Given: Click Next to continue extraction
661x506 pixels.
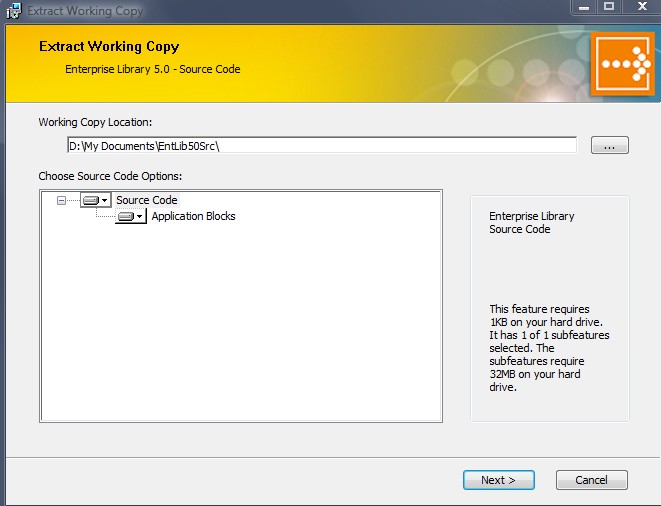Looking at the screenshot, I should 499,480.
